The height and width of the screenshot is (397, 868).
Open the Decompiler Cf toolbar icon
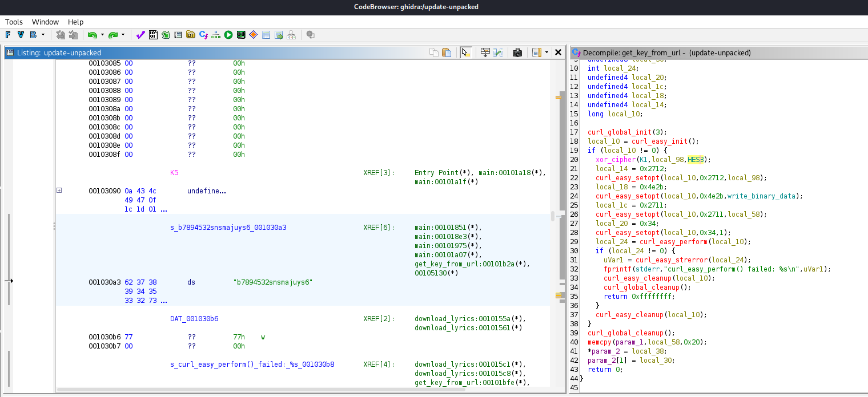[203, 35]
